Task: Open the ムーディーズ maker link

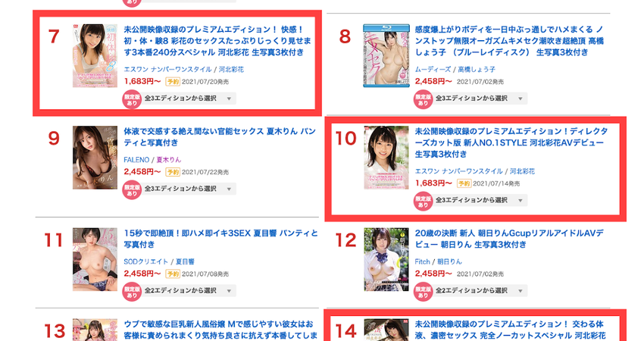Action: [433, 70]
